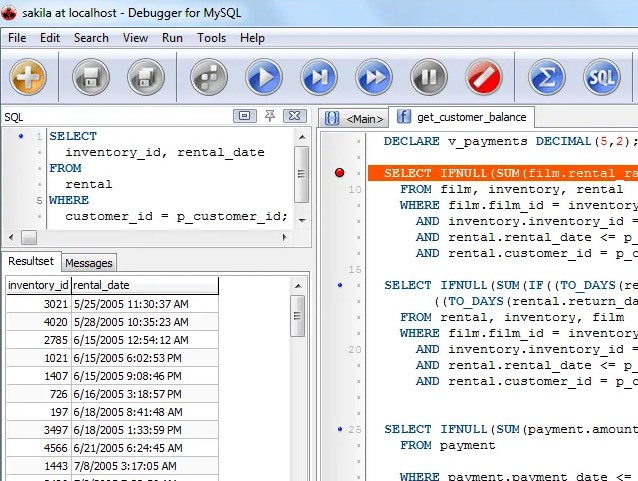Click the ladybug application icon in title bar
The height and width of the screenshot is (481, 638).
coord(9,13)
